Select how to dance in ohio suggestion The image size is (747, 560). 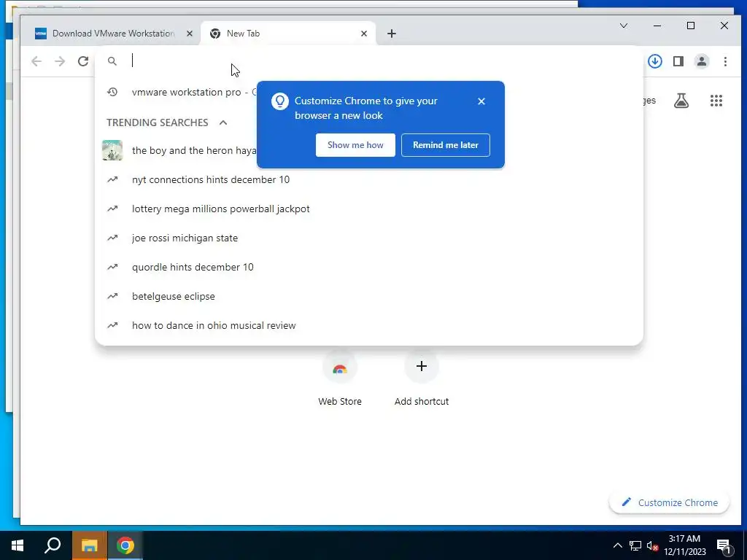point(368,326)
